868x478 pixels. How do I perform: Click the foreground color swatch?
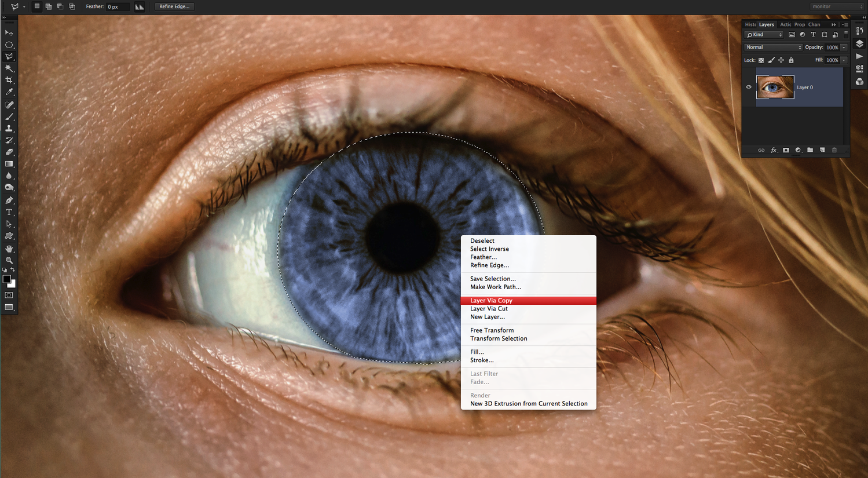point(7,279)
